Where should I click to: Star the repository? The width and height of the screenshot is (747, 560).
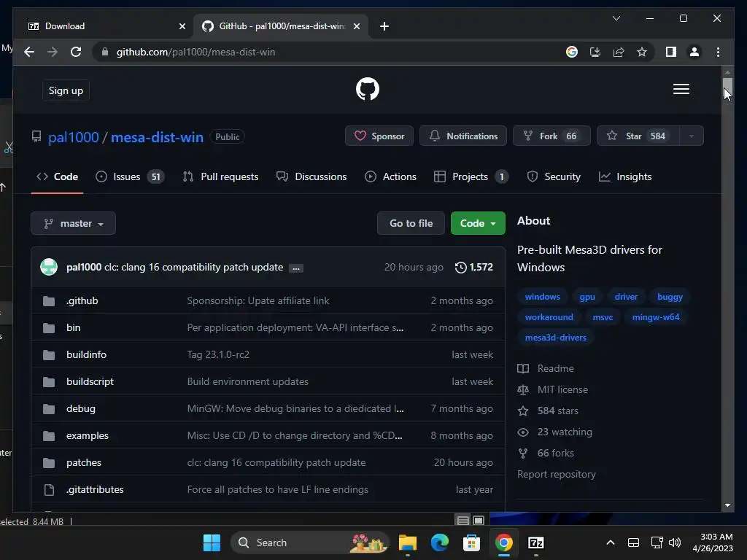coord(638,136)
